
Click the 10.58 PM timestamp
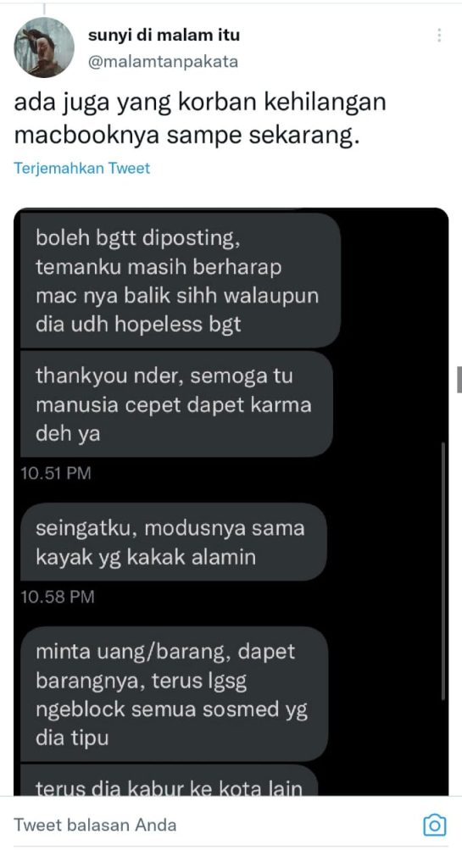coord(58,597)
